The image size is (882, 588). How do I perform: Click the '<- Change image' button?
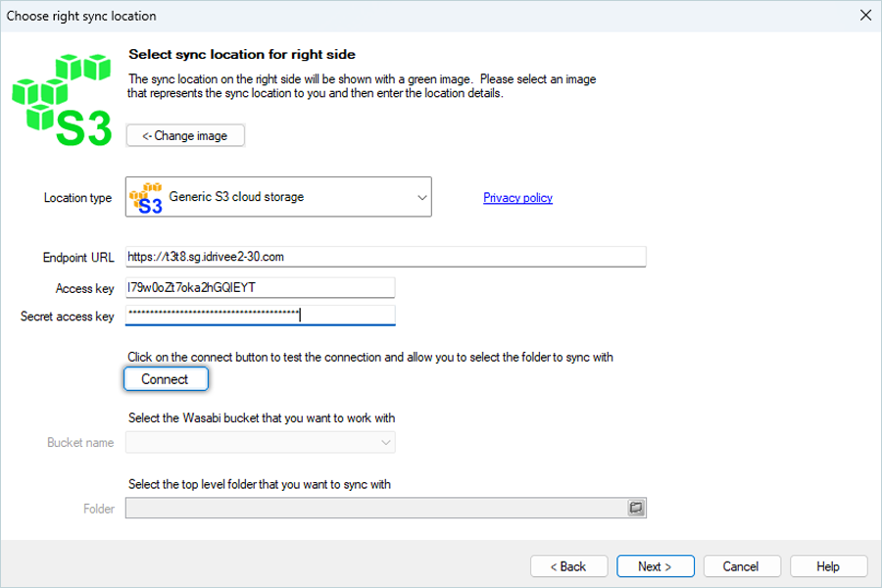click(185, 135)
